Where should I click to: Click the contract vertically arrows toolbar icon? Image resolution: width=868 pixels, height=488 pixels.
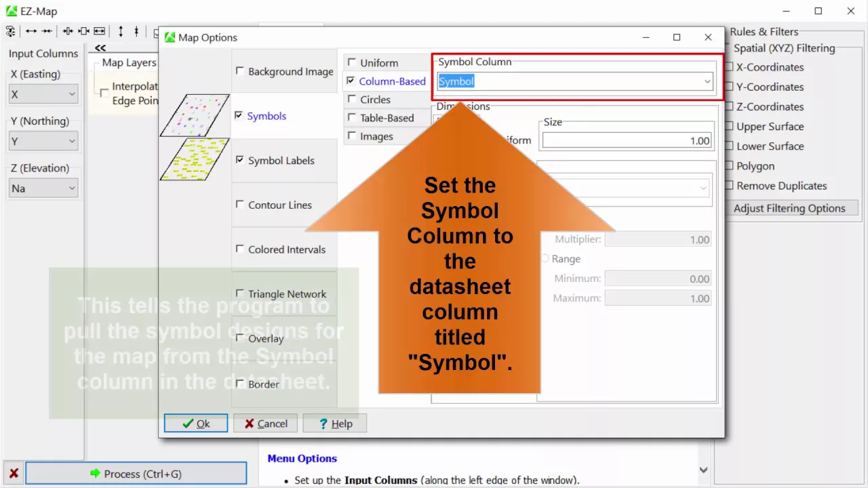click(136, 31)
